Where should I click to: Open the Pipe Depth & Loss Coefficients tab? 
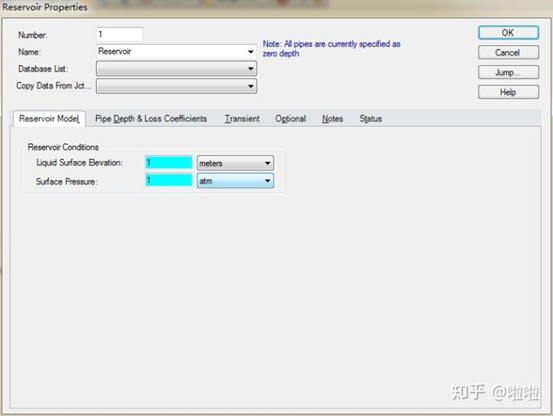(x=151, y=119)
